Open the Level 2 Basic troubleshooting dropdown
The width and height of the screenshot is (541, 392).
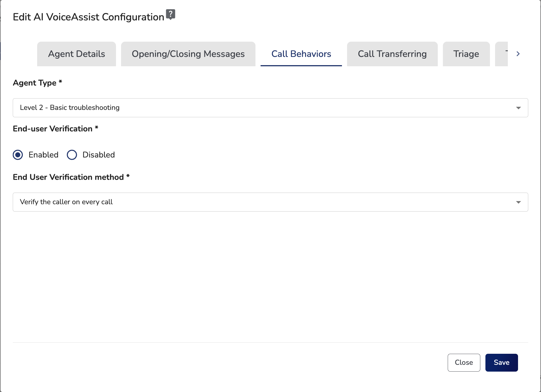(270, 108)
